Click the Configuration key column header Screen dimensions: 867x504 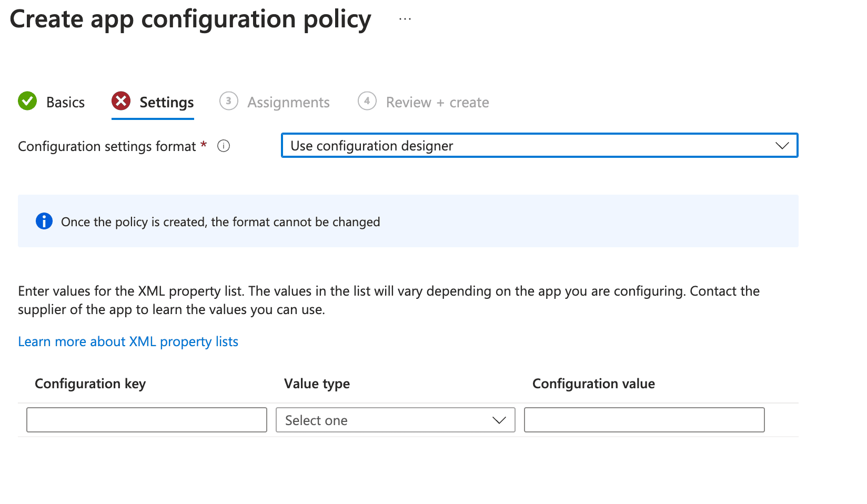tap(90, 384)
